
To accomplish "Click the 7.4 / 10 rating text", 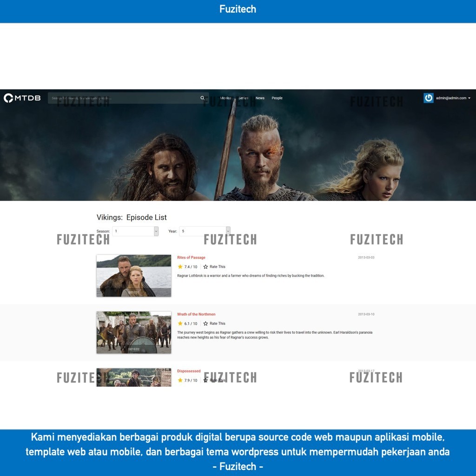I will (191, 267).
